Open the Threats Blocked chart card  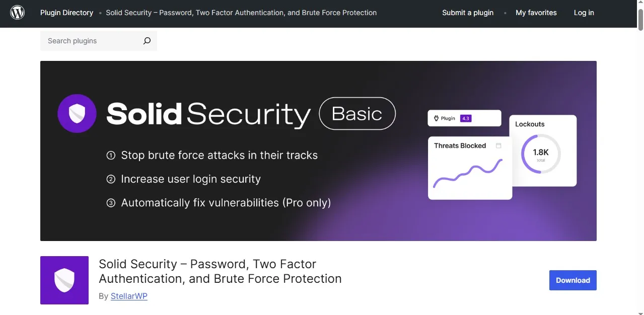[x=468, y=168]
